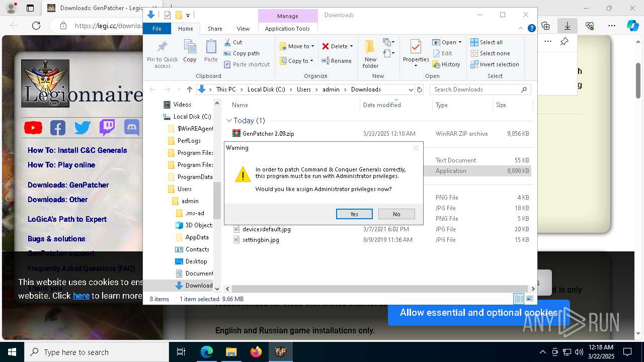This screenshot has width=644, height=362.
Task: Go up one folder level arrow
Action: 189,89
